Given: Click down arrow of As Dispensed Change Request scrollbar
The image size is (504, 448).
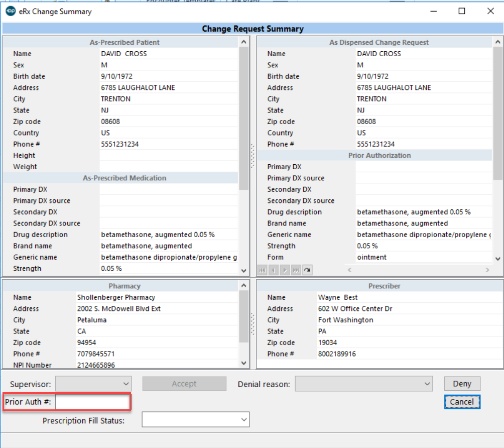Looking at the screenshot, I should [498, 259].
